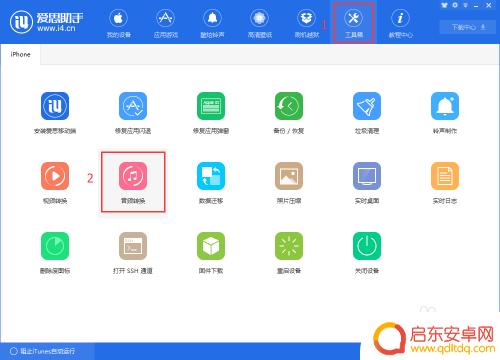Click the 关闭设备 power off device tool

(367, 253)
